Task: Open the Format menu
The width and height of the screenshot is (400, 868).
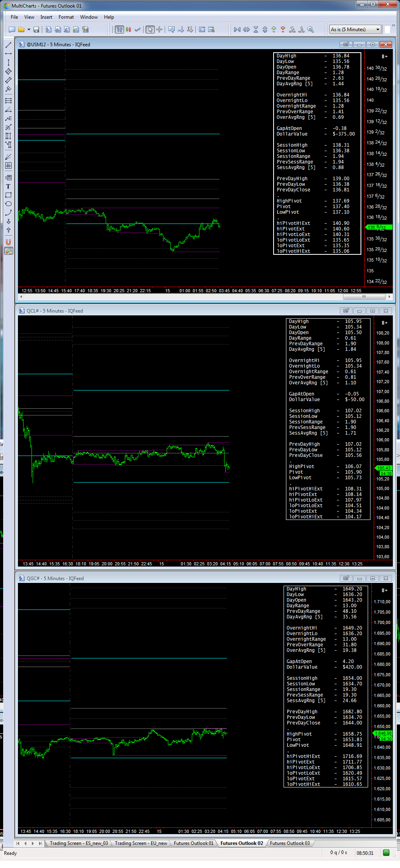Action: click(66, 17)
